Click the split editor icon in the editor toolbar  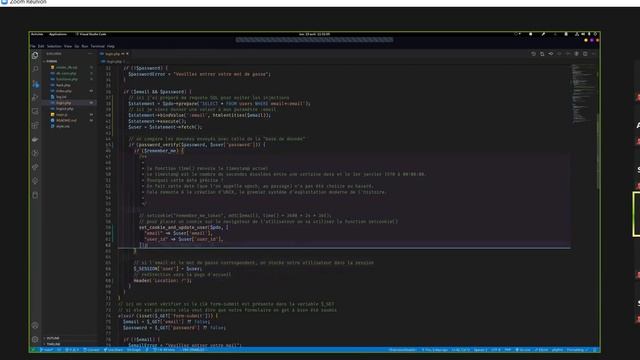click(x=585, y=53)
